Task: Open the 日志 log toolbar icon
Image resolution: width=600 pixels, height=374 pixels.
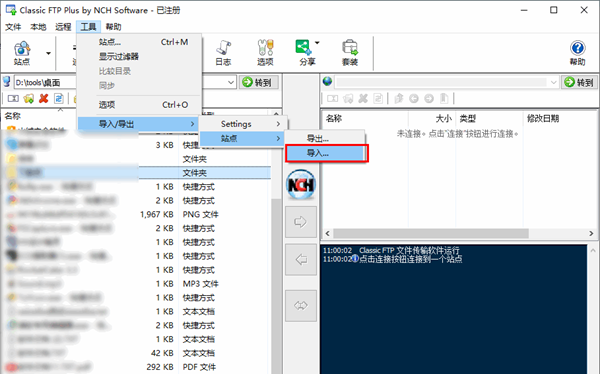Action: coord(223,53)
